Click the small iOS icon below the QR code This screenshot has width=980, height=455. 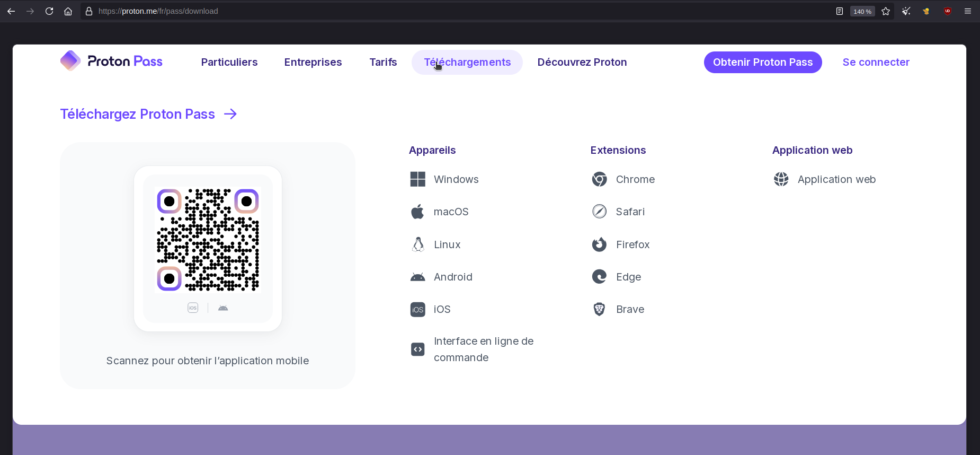coord(193,308)
